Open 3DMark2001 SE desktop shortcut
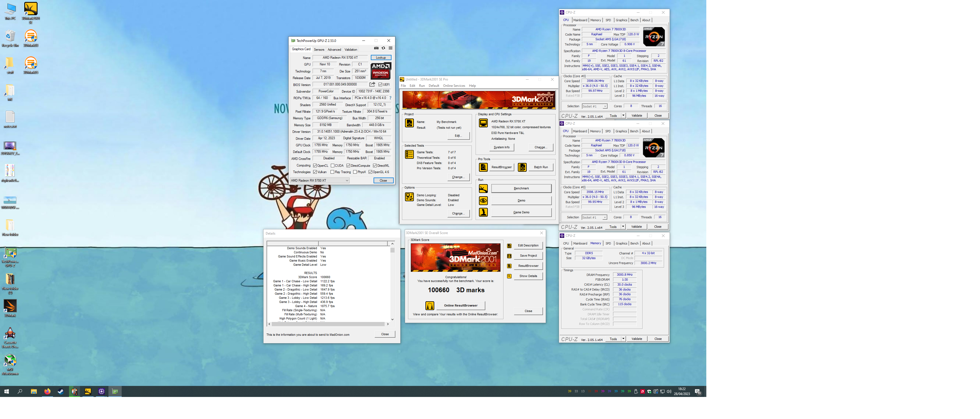The image size is (980, 419). 31,13
